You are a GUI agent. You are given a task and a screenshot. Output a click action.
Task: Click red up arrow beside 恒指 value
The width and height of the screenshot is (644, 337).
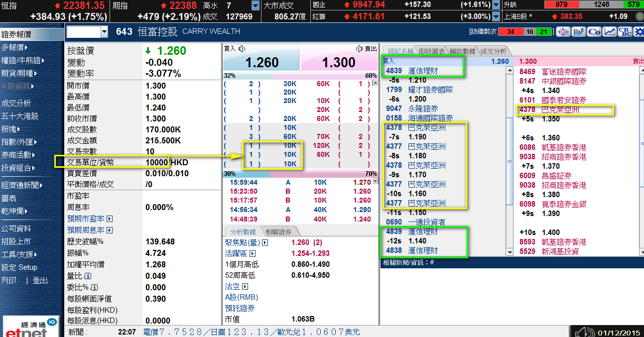click(58, 5)
